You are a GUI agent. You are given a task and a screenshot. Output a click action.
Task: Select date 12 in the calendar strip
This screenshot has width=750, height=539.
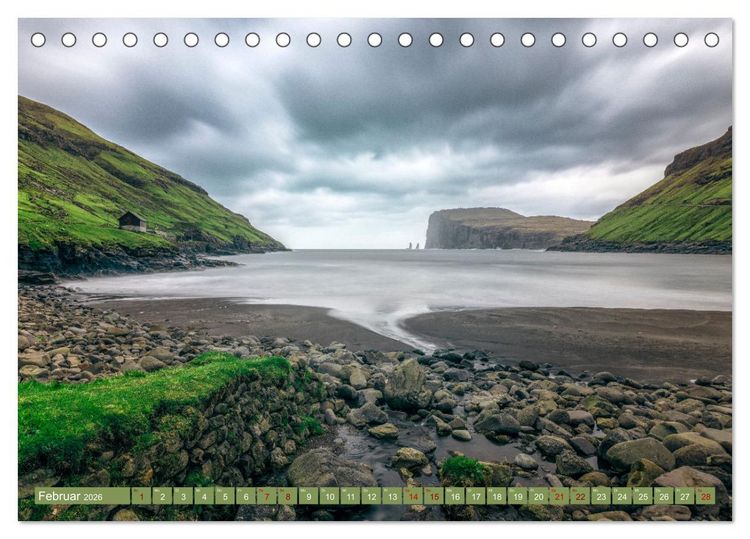(371, 496)
